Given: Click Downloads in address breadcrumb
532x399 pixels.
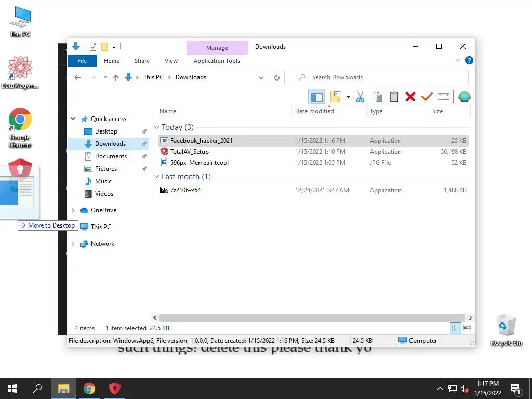Looking at the screenshot, I should 191,77.
